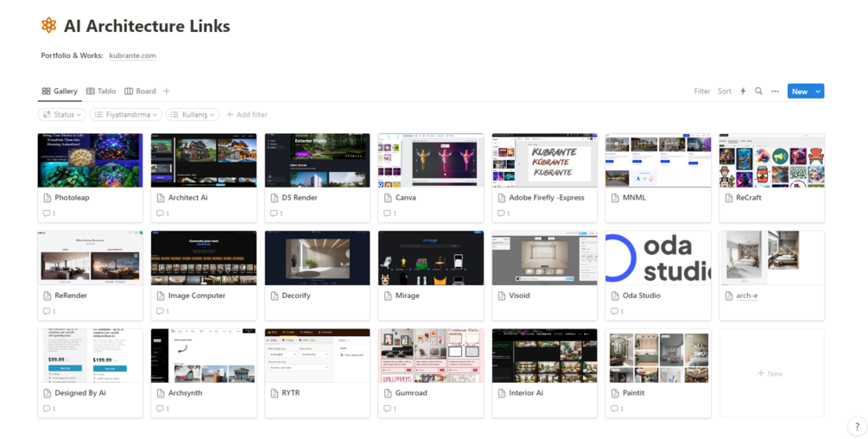The width and height of the screenshot is (868, 439).
Task: Open the Decorify card title
Action: point(295,296)
